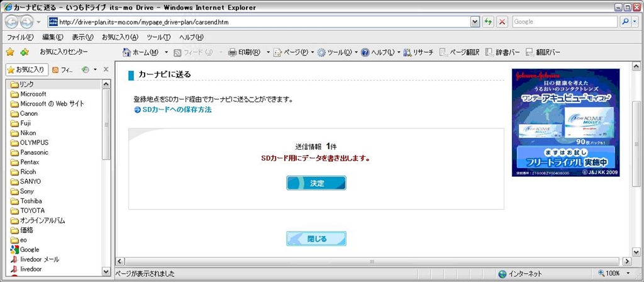Open the ファイル menu

coord(20,37)
